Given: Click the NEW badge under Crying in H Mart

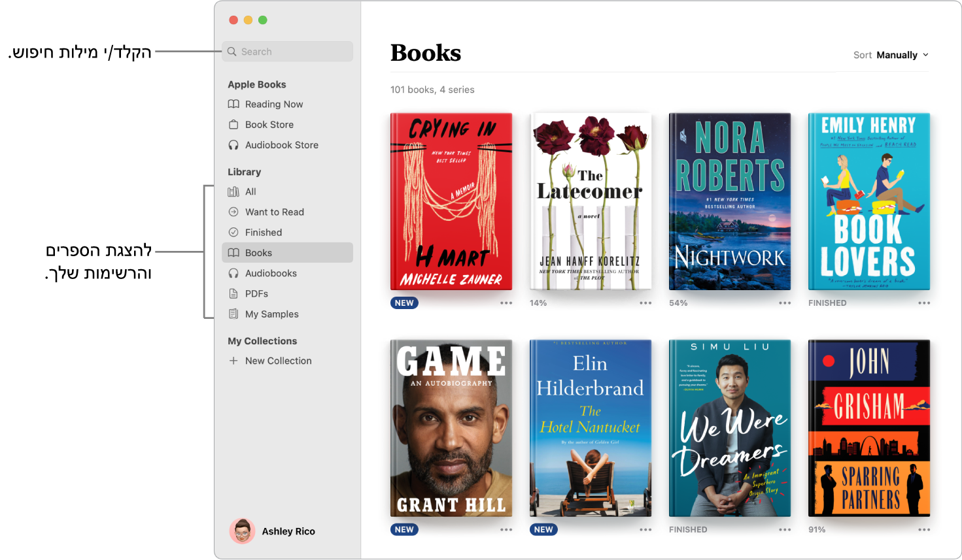Looking at the screenshot, I should pos(404,303).
